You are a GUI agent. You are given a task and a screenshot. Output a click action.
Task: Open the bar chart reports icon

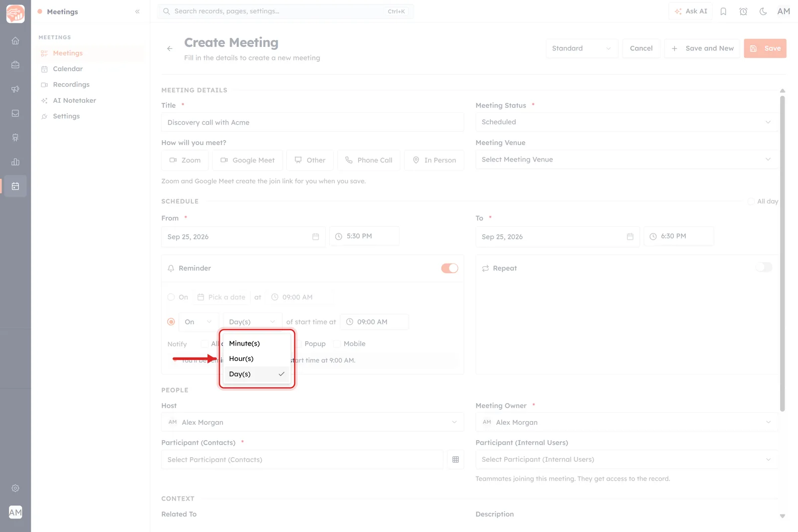[x=15, y=162]
